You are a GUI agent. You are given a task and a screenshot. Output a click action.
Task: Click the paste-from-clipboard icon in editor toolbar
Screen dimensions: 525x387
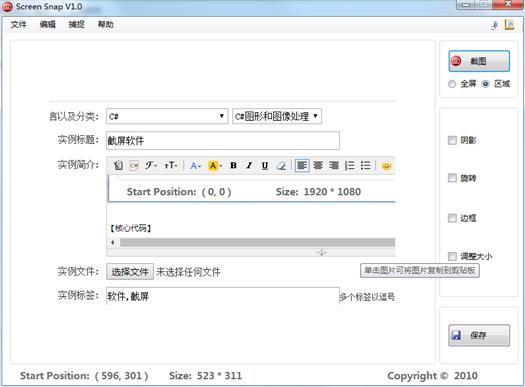[x=118, y=165]
